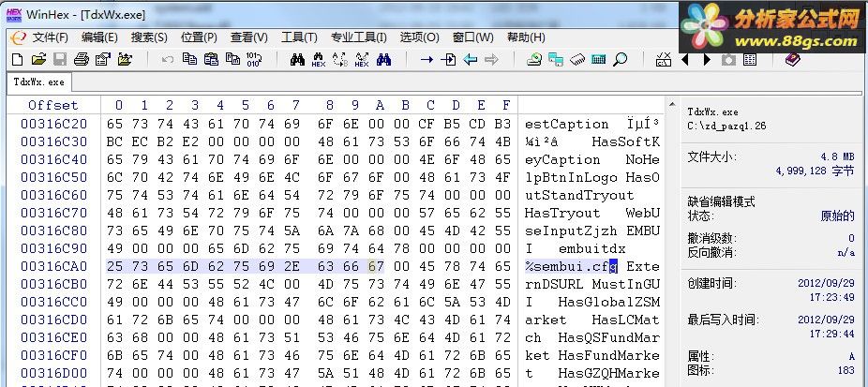
Task: Click the byte count 4,999,128 字节
Action: pyautogui.click(x=816, y=171)
